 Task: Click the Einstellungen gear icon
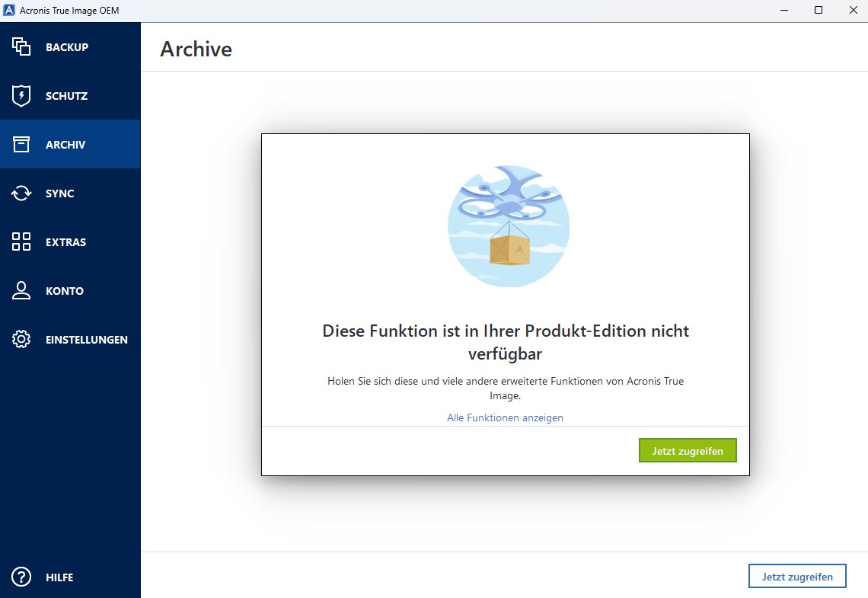point(21,340)
